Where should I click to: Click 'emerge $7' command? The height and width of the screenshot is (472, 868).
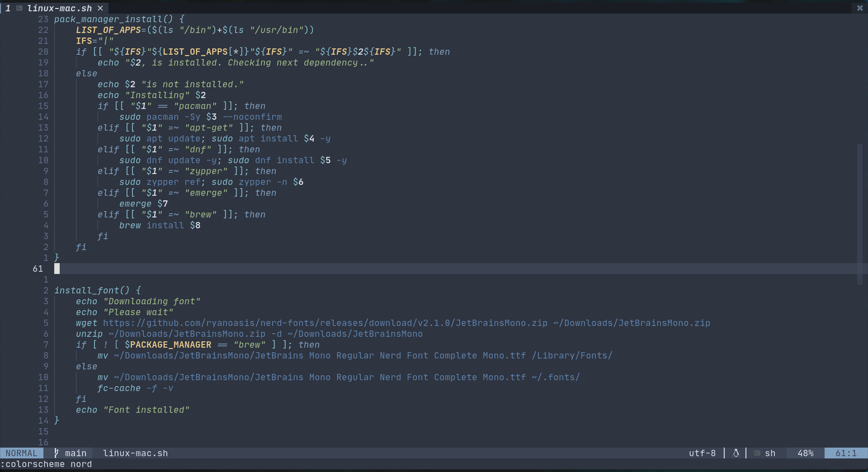(144, 203)
